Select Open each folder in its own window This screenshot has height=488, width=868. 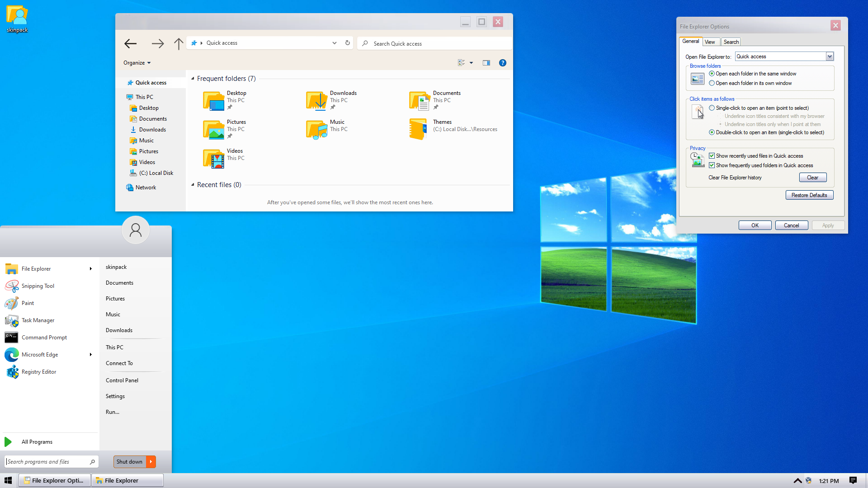coord(712,83)
